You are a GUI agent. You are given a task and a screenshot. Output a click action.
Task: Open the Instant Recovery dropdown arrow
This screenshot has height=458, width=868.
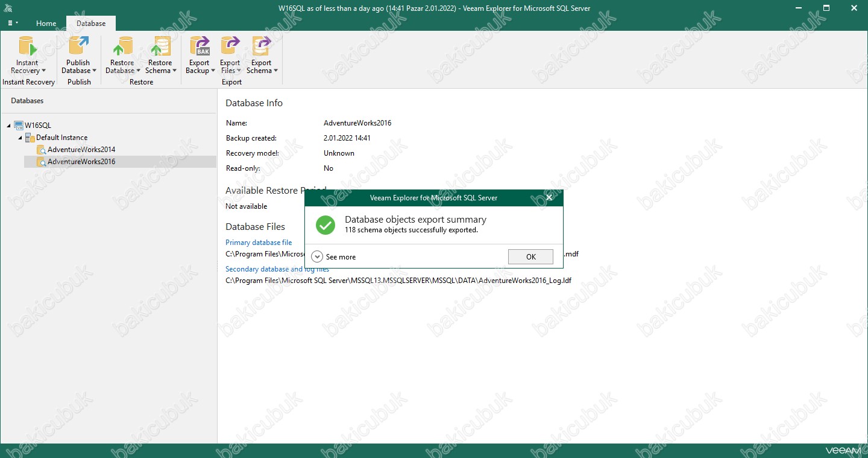point(43,71)
